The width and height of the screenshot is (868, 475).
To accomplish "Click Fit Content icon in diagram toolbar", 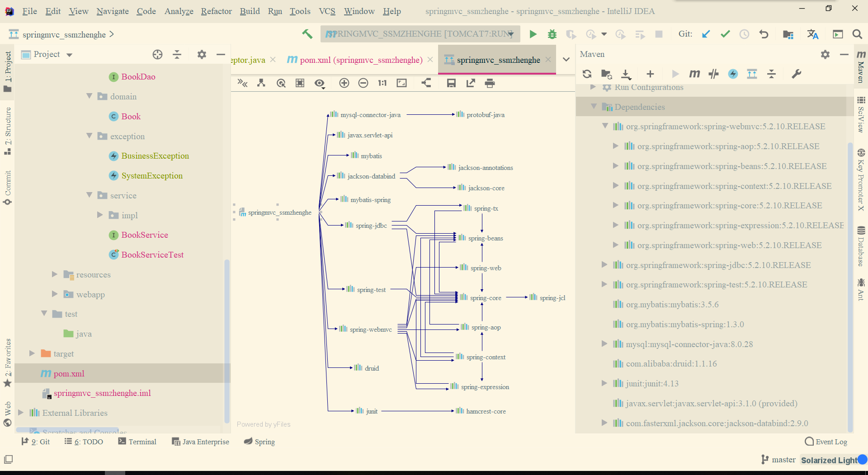I will [x=401, y=83].
